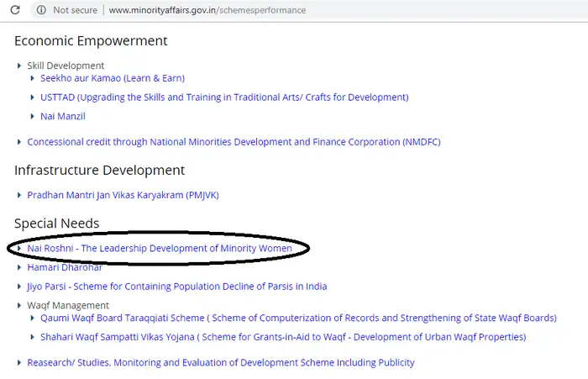Click arrow bullet beside Seekho aur Kamao
588x379 pixels.
33,78
